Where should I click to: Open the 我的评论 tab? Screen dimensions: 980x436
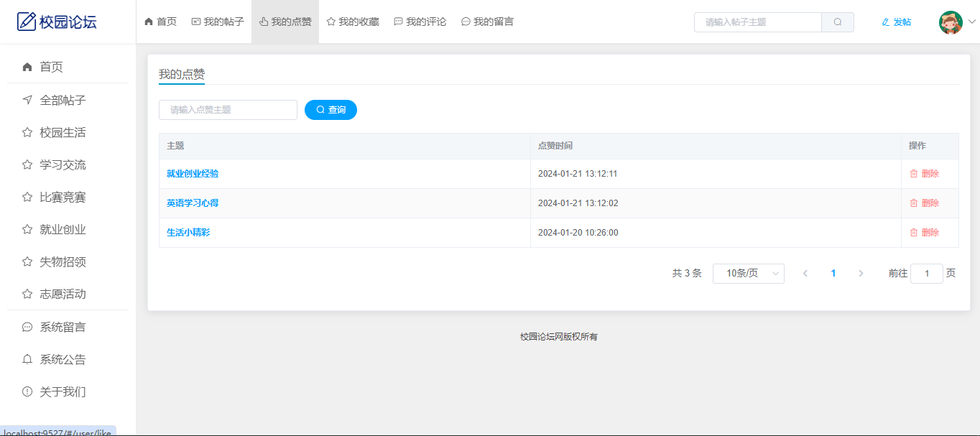(420, 22)
